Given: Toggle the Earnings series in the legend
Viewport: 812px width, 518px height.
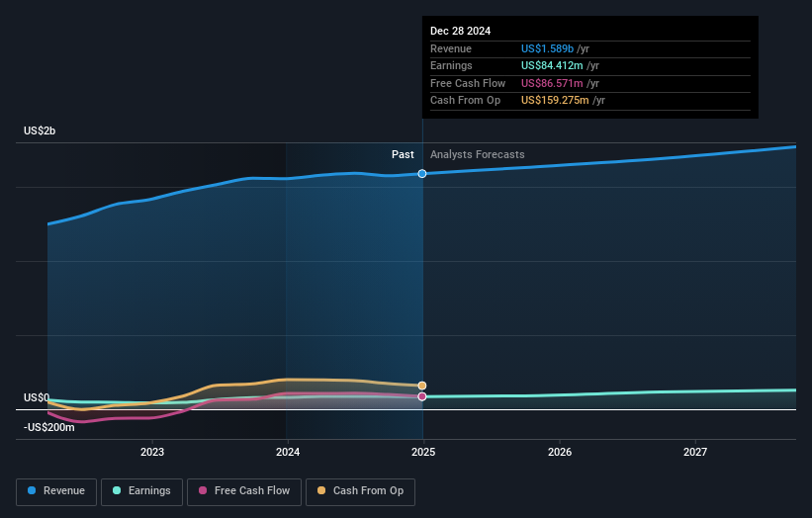Looking at the screenshot, I should coord(141,491).
